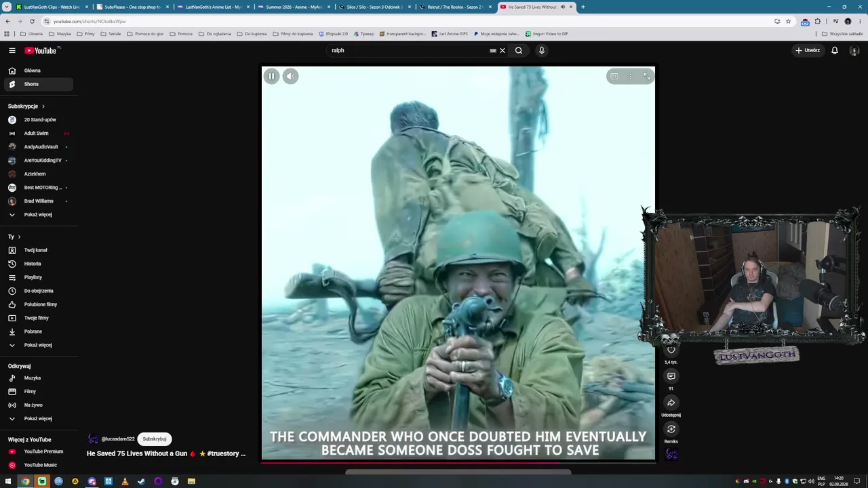The width and height of the screenshot is (868, 488).
Task: Toggle closed captions on the Short
Action: coord(614,76)
